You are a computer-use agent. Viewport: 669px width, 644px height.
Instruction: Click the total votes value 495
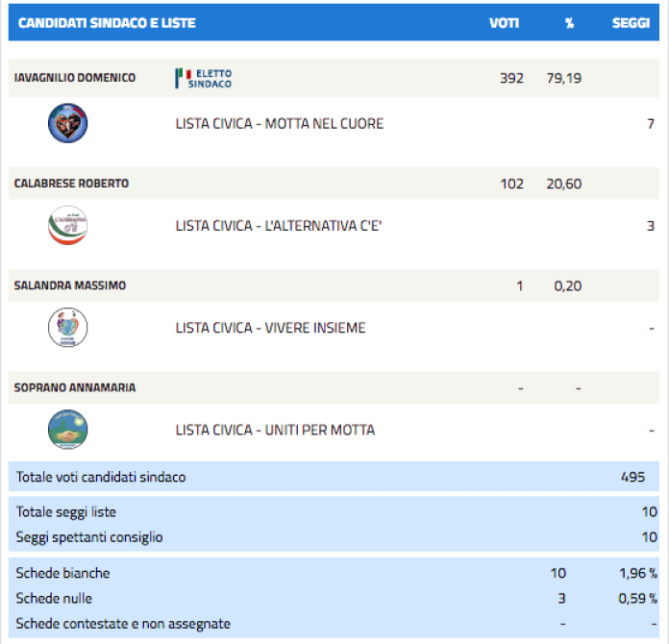(x=632, y=477)
